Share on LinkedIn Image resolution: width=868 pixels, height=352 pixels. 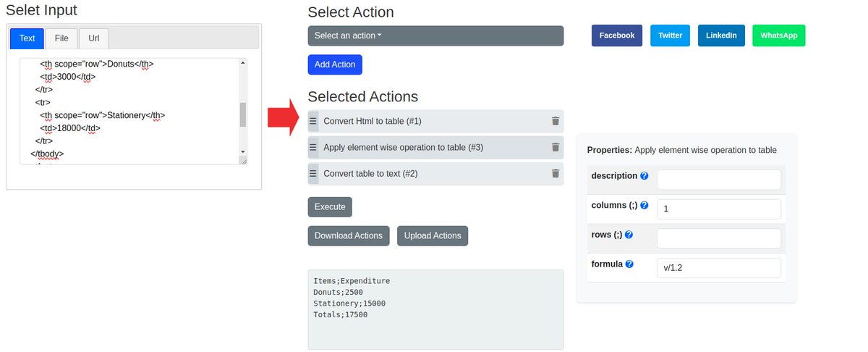click(721, 35)
